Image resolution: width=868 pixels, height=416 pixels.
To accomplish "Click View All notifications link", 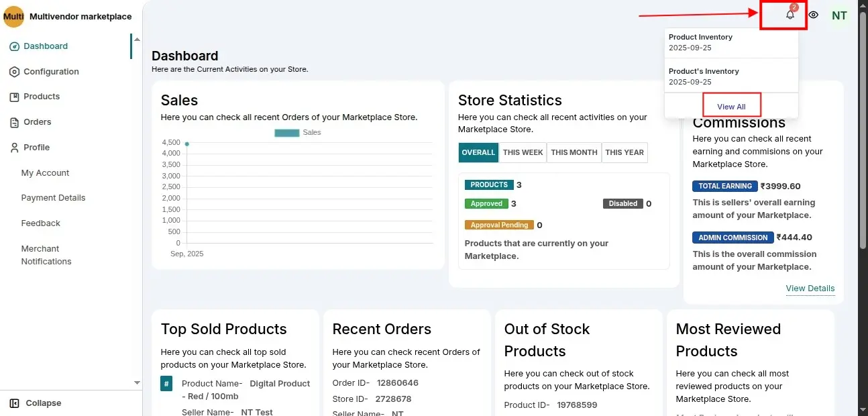I will 731,107.
